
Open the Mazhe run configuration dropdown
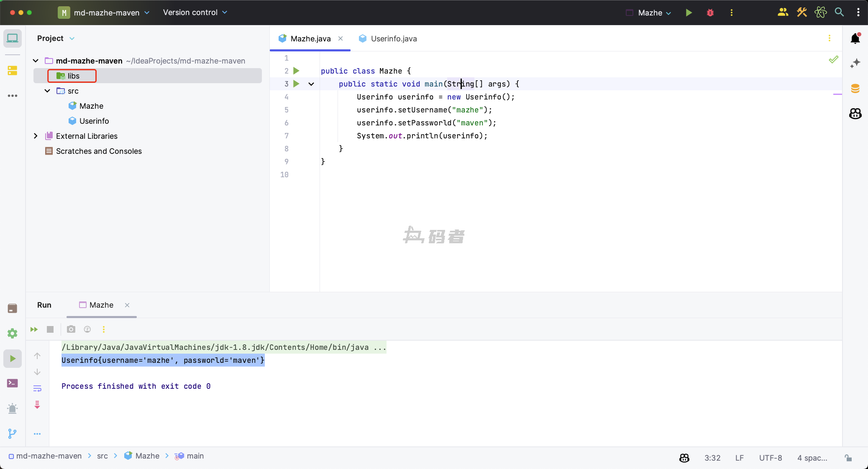click(x=654, y=13)
